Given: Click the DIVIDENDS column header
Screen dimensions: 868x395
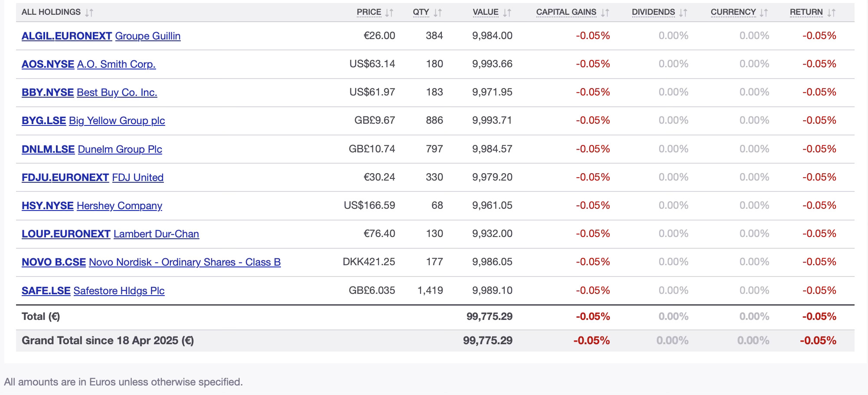Looking at the screenshot, I should [653, 12].
